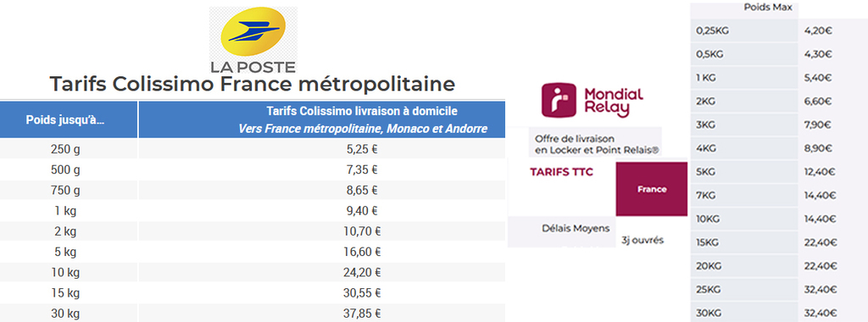
Task: Click the Mondial Relay logo icon
Action: click(558, 100)
